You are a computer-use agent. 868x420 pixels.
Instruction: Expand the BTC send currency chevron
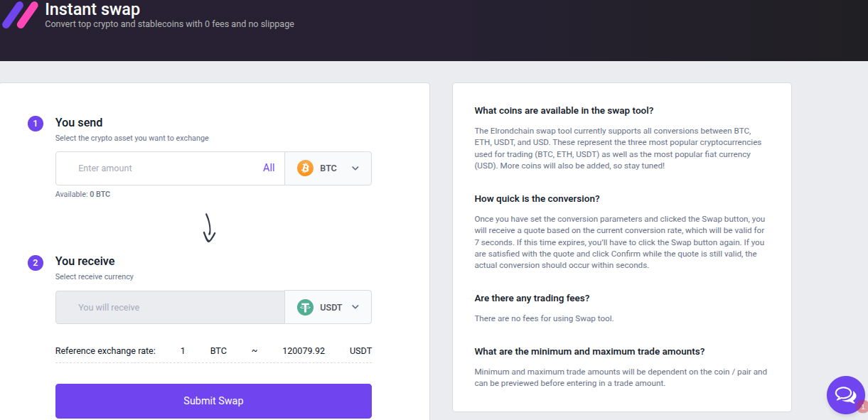click(x=355, y=168)
